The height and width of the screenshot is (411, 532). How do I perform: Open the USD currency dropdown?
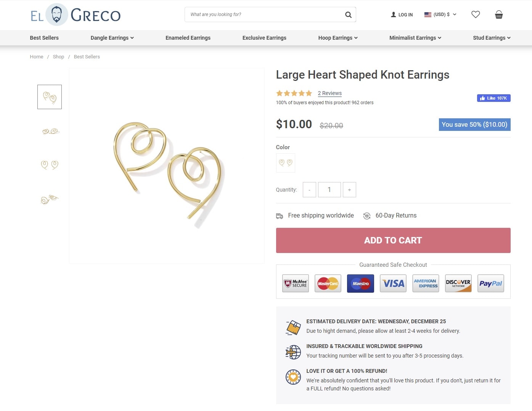point(440,15)
